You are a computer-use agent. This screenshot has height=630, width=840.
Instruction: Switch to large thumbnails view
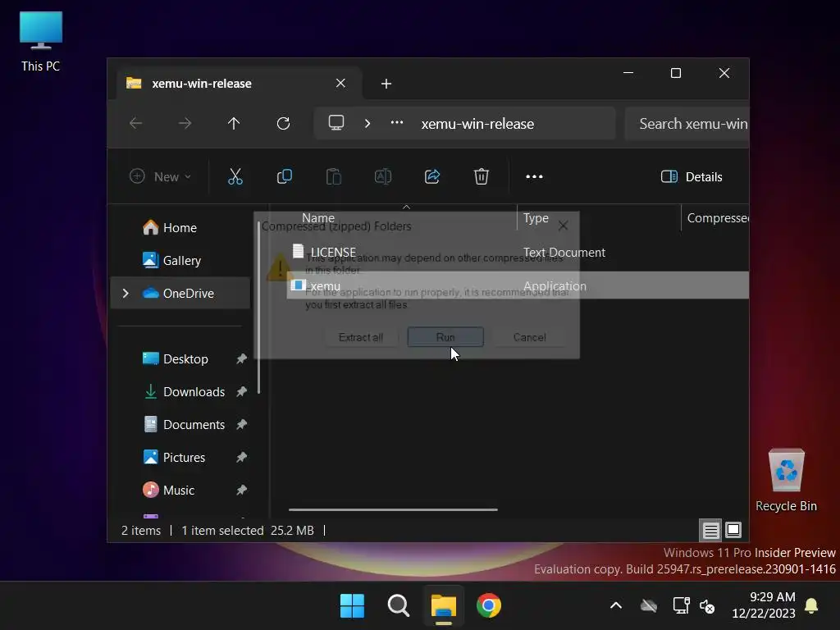point(733,531)
